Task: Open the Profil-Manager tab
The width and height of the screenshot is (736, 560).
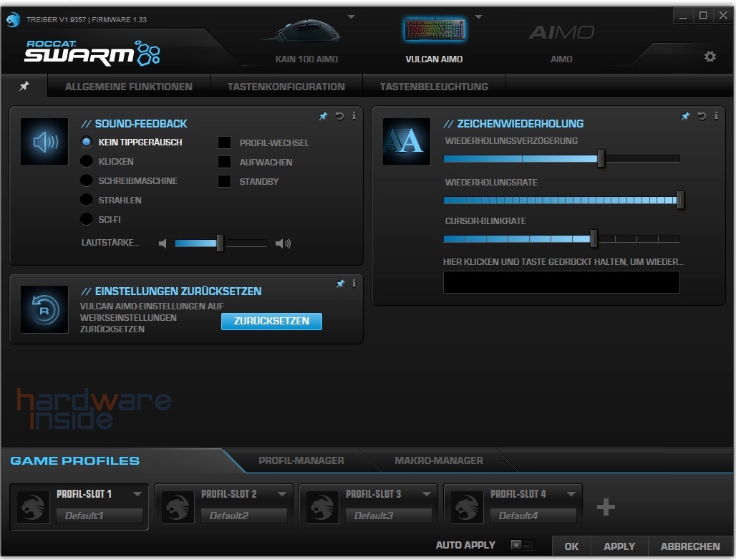Action: (301, 460)
